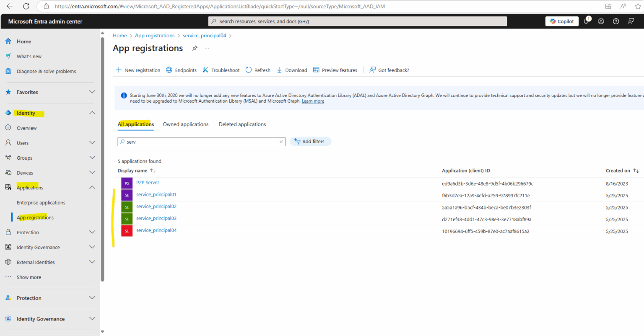The height and width of the screenshot is (336, 644).
Task: Switch to Owned applications tab
Action: (186, 124)
